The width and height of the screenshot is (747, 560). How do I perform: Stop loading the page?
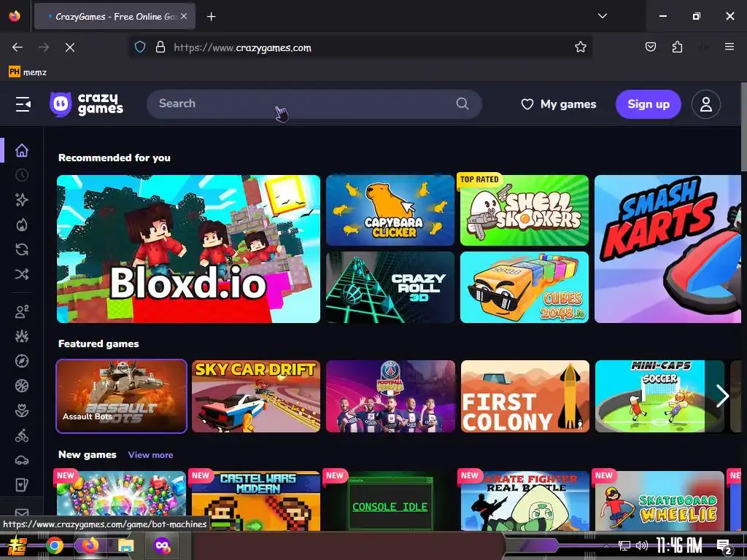(69, 47)
